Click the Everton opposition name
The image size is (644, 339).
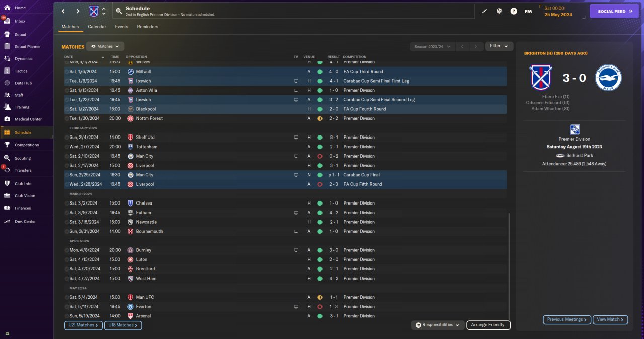tap(144, 307)
